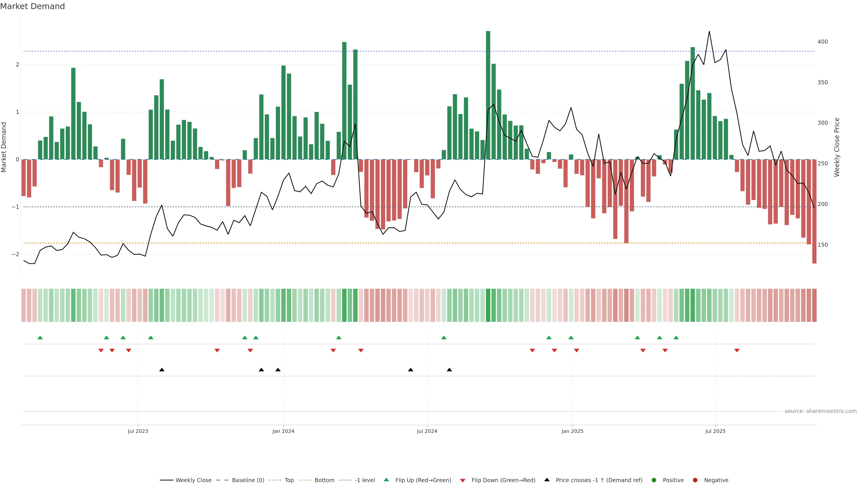
Task: Click the Weekly Close Price axis title
Action: (837, 147)
